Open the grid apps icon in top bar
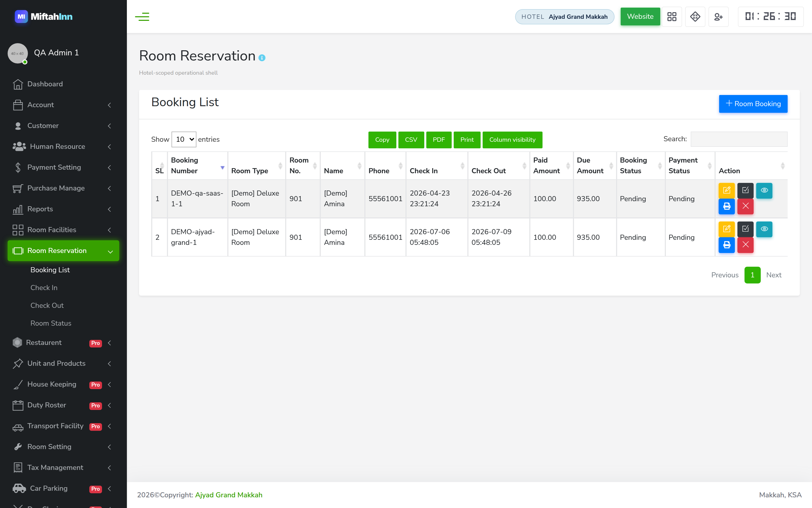812x508 pixels. (x=672, y=17)
